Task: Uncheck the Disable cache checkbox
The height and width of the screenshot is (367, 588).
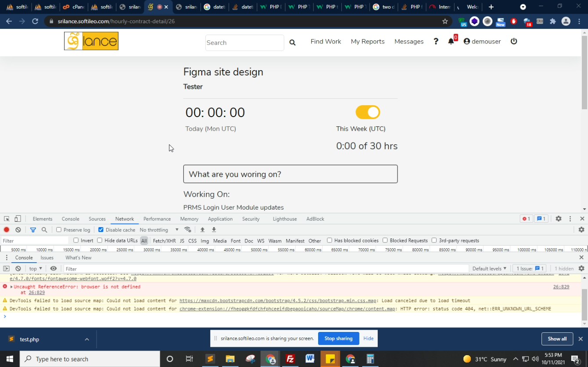Action: 101,230
